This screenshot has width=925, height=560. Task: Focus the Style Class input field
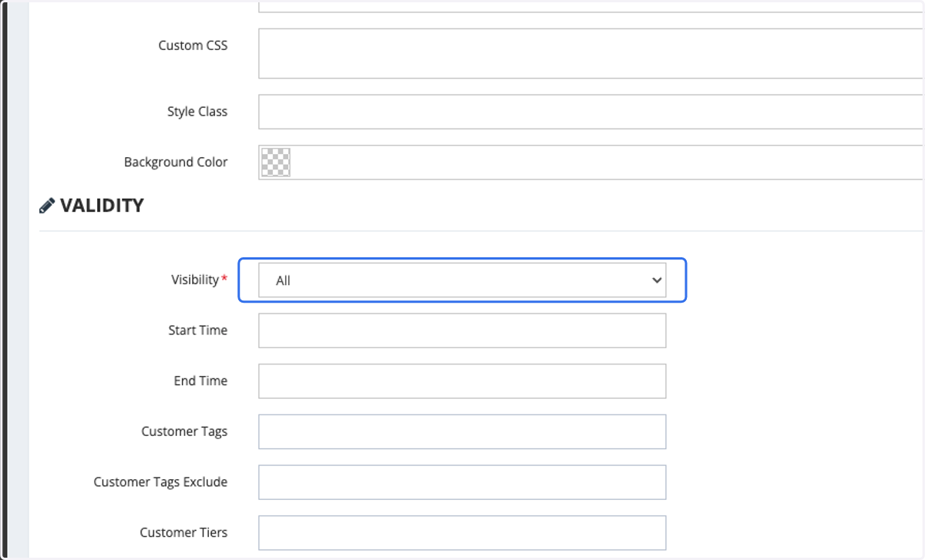point(590,112)
